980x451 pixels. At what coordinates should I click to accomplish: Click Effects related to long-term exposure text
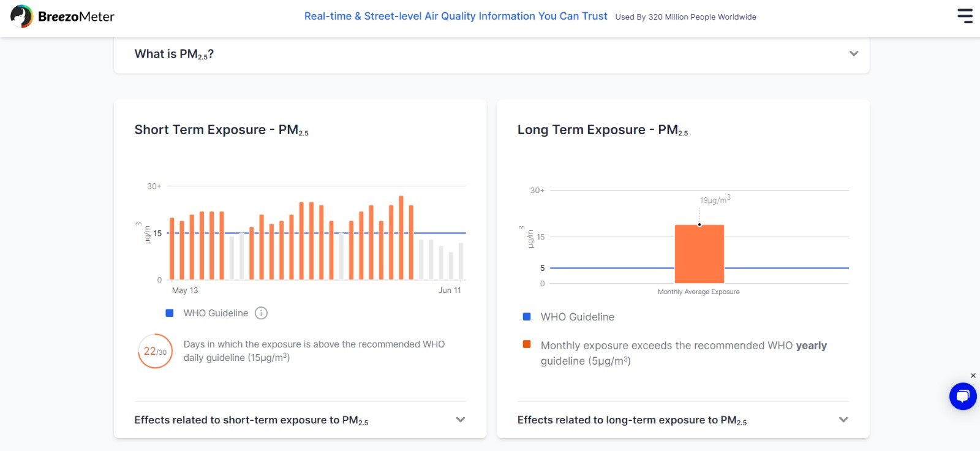[x=632, y=420]
